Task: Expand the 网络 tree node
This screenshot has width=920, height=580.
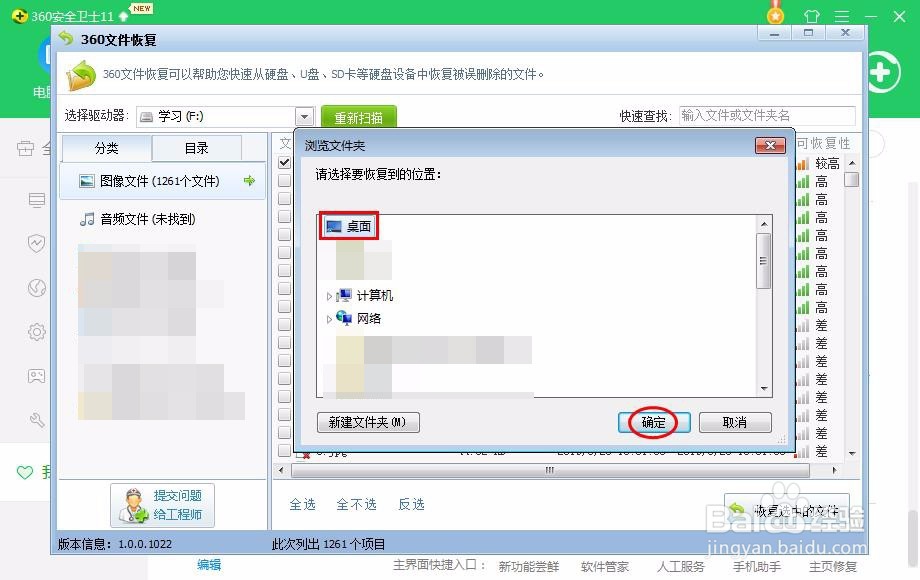Action: coord(329,319)
